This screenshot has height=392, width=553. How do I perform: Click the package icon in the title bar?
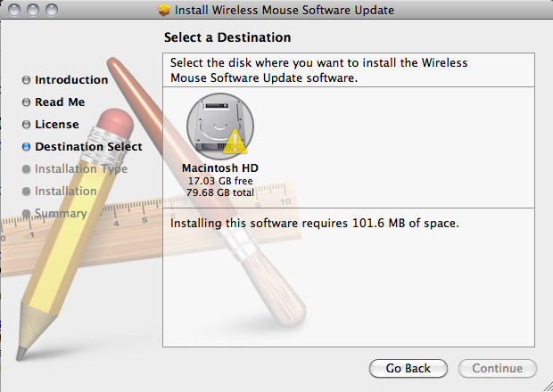pyautogui.click(x=163, y=10)
